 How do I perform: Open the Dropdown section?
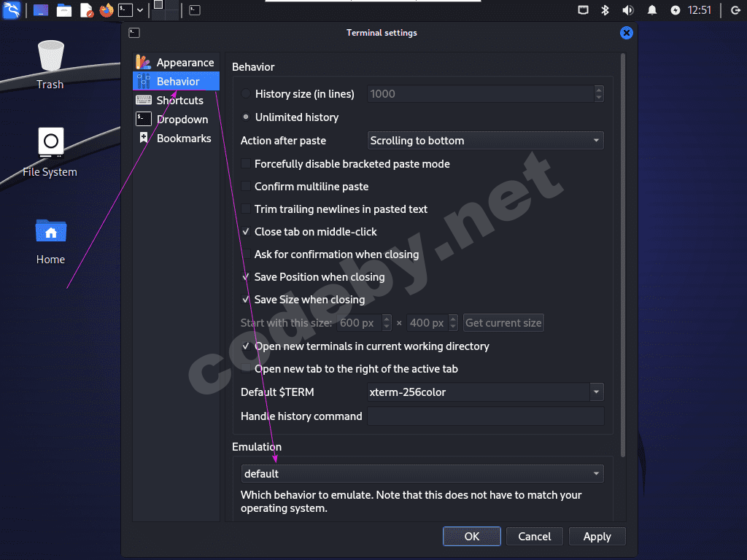coord(176,119)
